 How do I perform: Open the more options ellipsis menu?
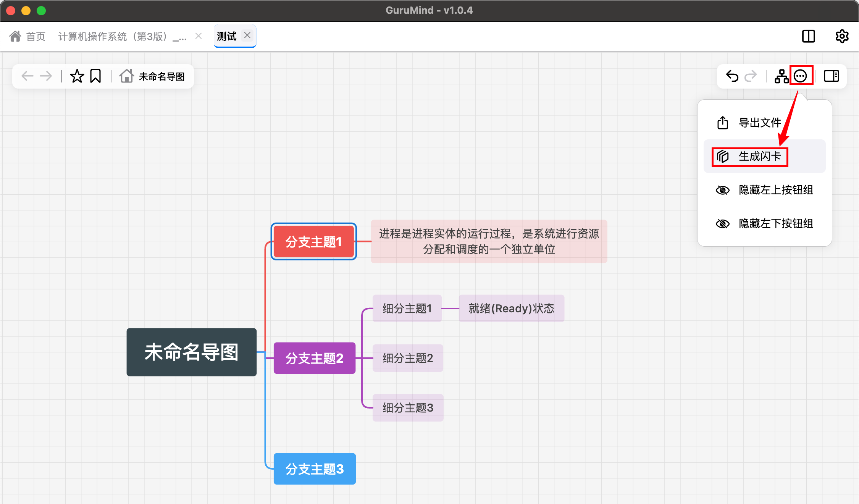pos(801,76)
